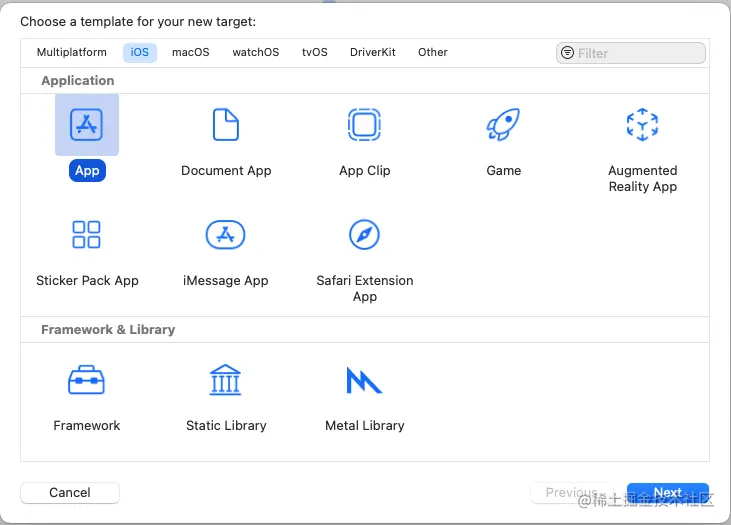Pick the Static Library building icon
731x525 pixels.
225,380
